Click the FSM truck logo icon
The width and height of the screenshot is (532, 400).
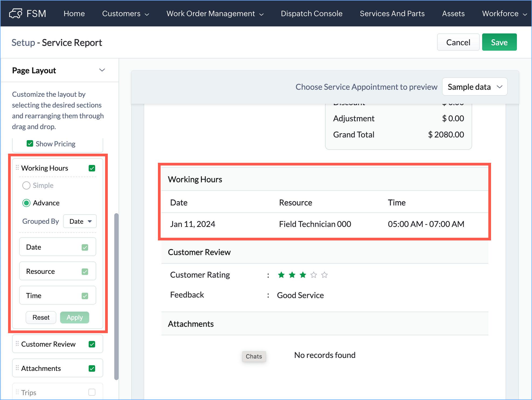tap(16, 13)
